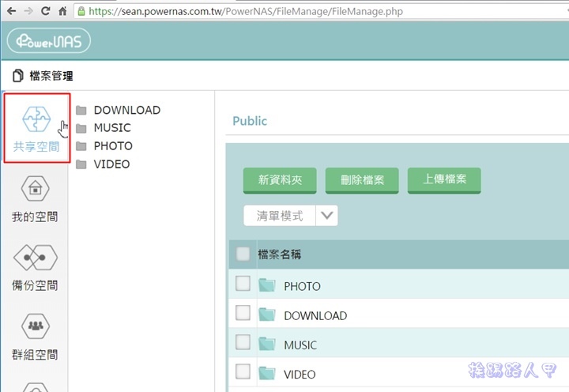Select the 備份空間 backup space icon
The image size is (569, 392).
[35, 258]
